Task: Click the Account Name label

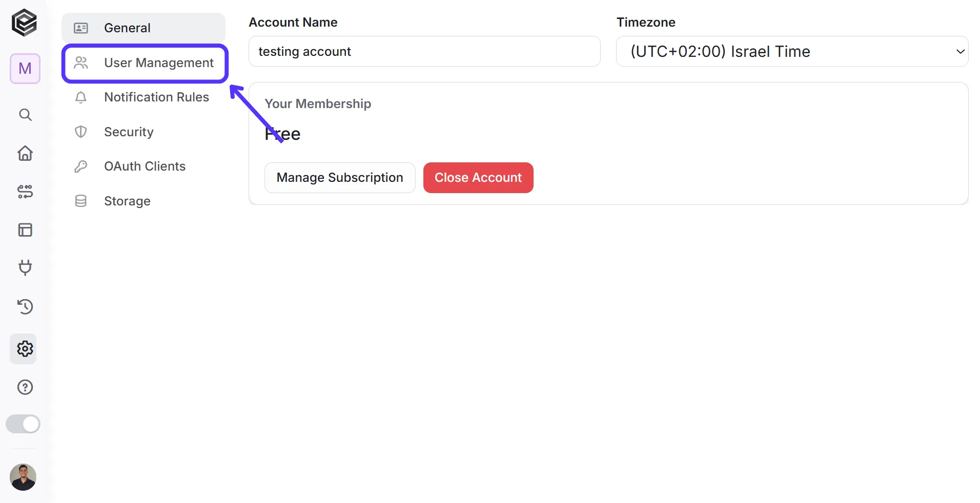Action: 293,22
